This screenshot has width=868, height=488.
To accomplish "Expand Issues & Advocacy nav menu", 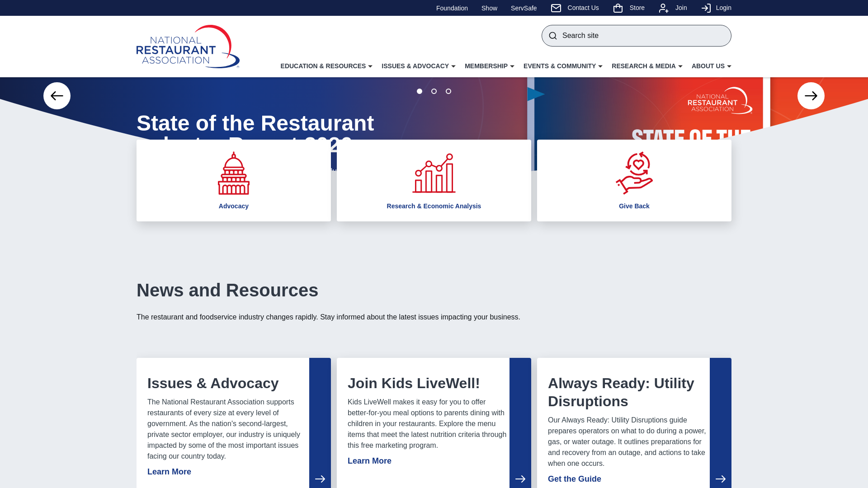I will (x=419, y=66).
